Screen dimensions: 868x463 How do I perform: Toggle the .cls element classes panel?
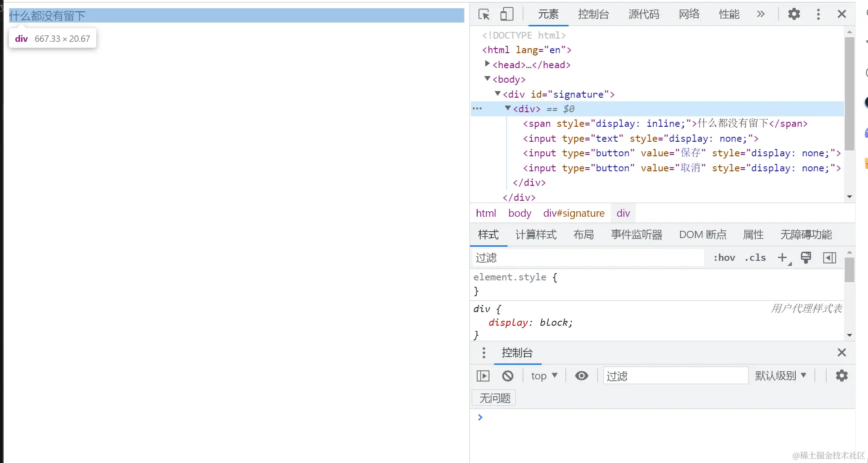(x=755, y=258)
